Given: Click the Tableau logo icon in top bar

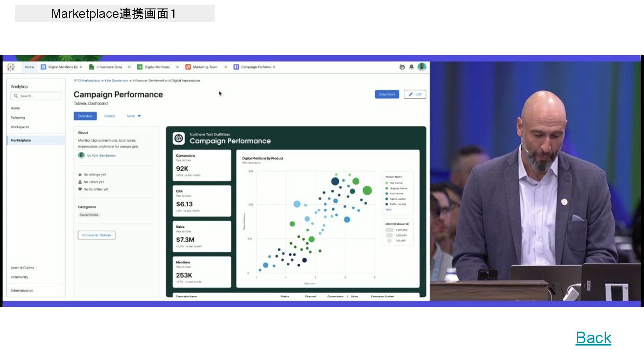Looking at the screenshot, I should coord(11,67).
